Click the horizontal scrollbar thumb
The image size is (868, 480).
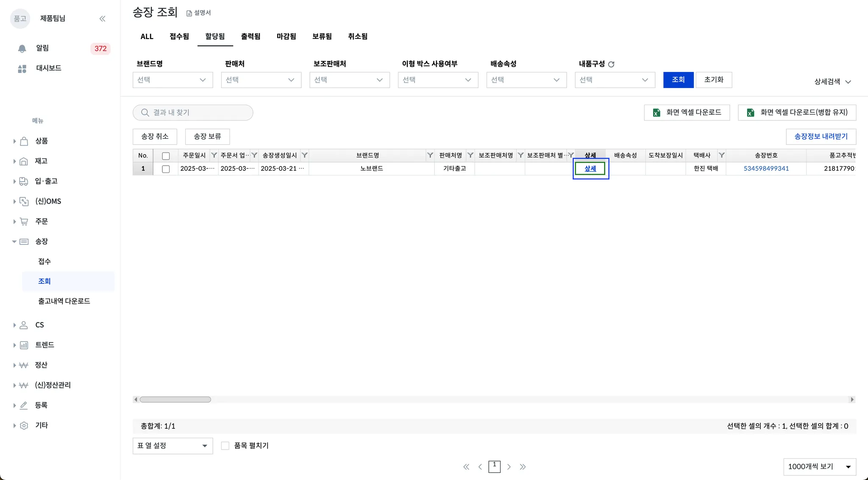(175, 400)
